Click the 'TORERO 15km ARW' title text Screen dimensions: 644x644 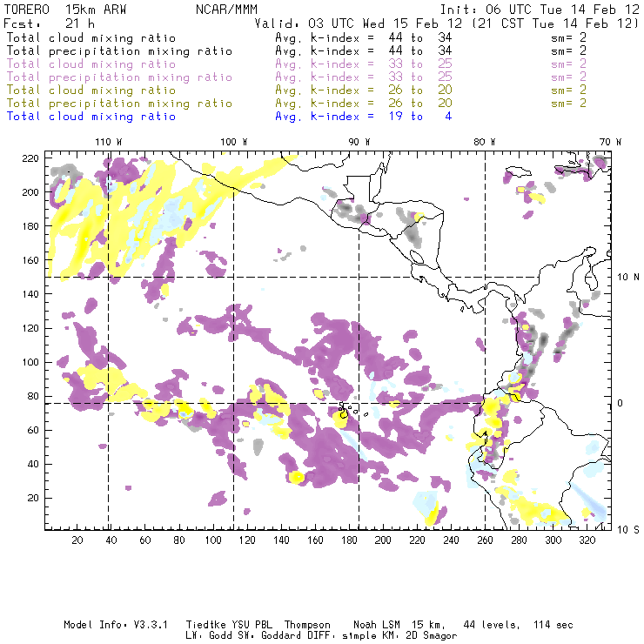(65, 10)
